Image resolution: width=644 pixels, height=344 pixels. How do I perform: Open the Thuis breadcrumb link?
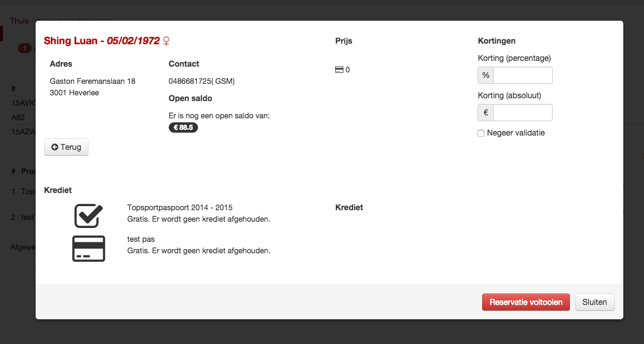tap(19, 21)
